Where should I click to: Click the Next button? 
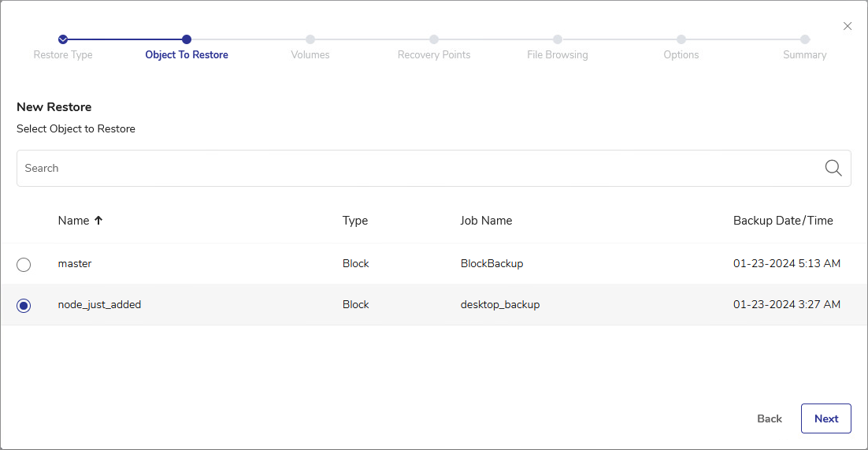825,418
